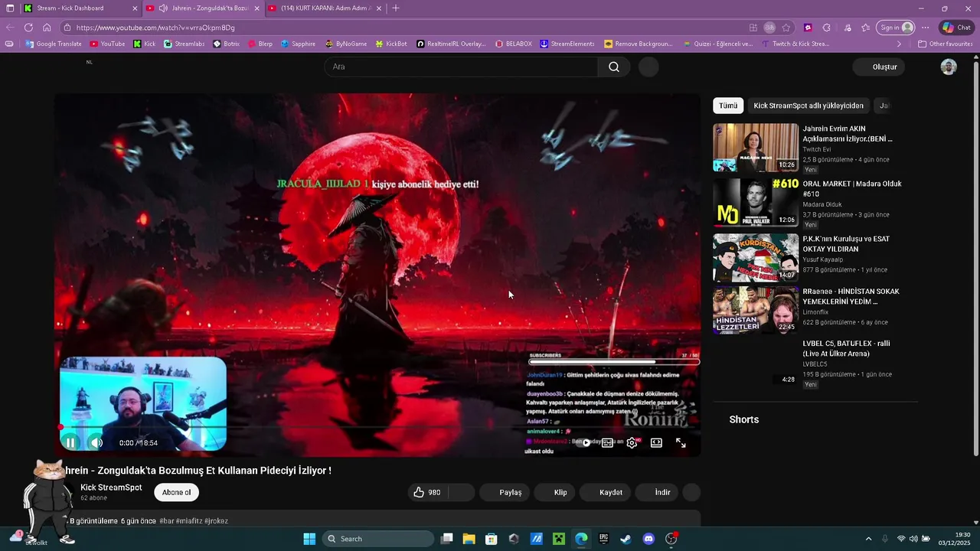Open Epic Games Launcher from taskbar
The image size is (980, 551).
604,539
